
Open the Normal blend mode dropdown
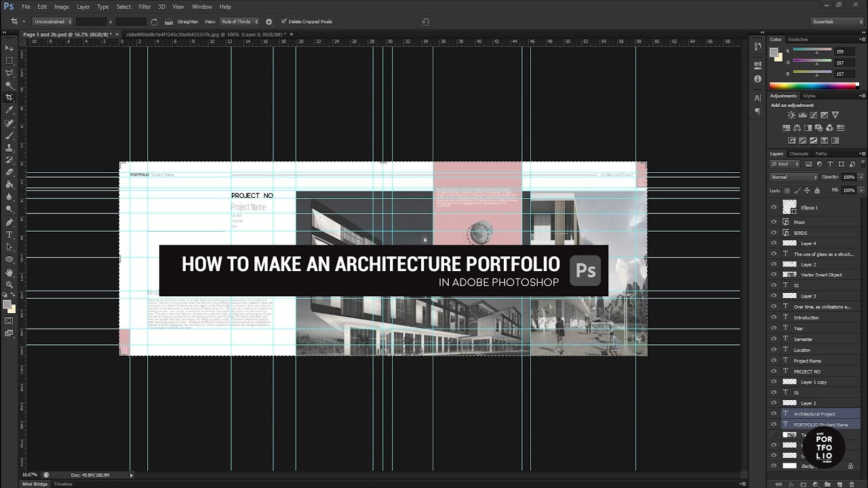[x=794, y=177]
